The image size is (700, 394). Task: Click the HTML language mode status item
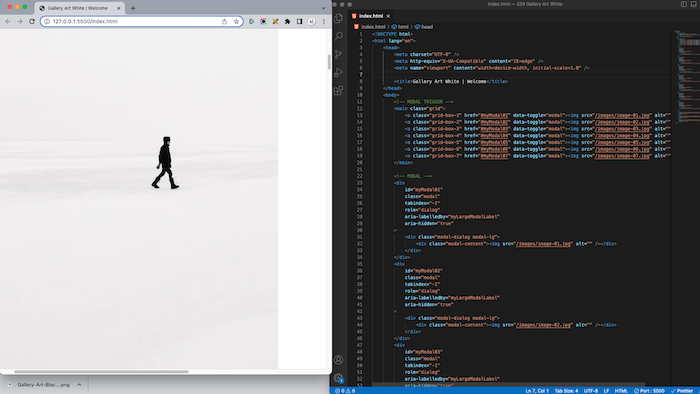tap(621, 391)
